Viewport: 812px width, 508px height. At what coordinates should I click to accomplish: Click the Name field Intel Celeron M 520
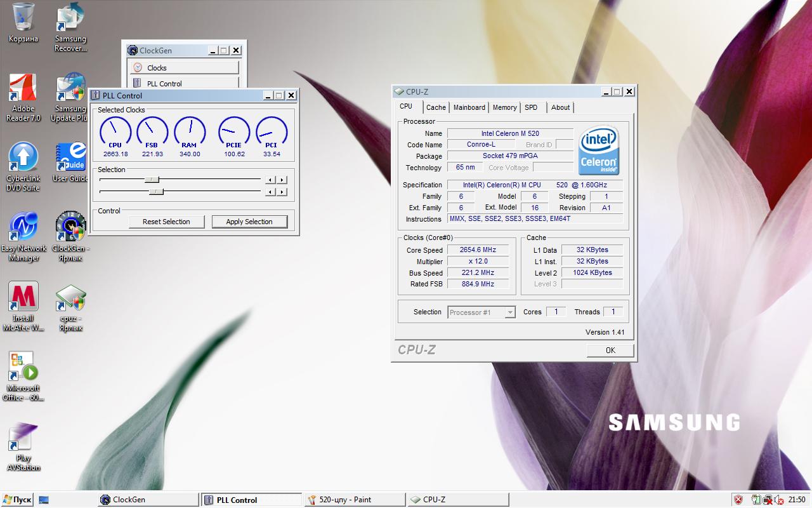510,133
